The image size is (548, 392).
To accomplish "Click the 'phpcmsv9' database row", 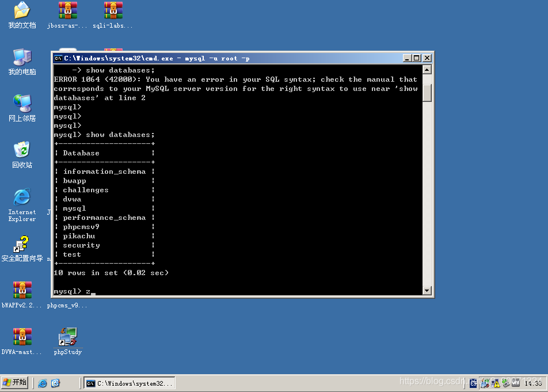I will click(104, 227).
